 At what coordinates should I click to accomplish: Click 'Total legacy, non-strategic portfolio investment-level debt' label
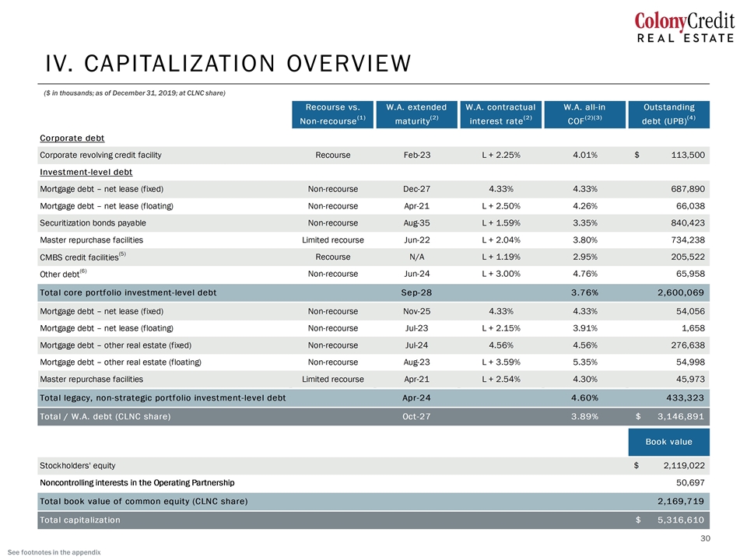click(x=163, y=398)
